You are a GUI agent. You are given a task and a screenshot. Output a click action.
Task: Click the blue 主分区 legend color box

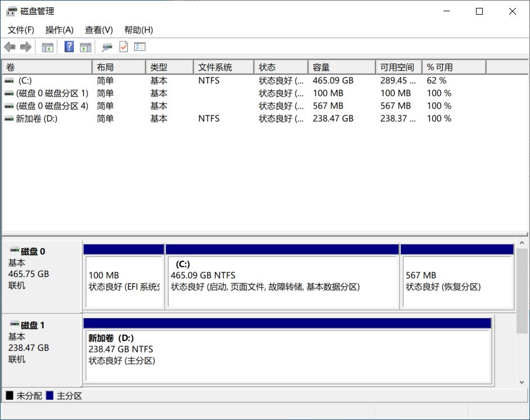click(x=50, y=396)
